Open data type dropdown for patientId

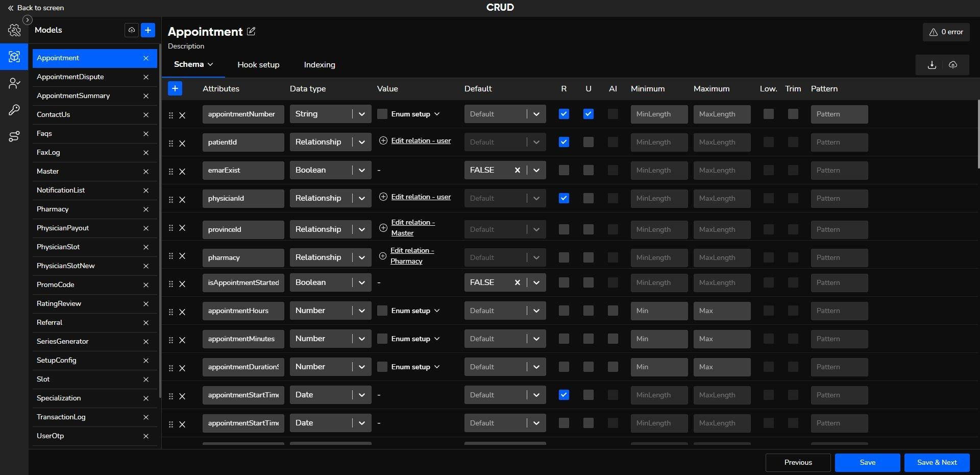pyautogui.click(x=331, y=142)
